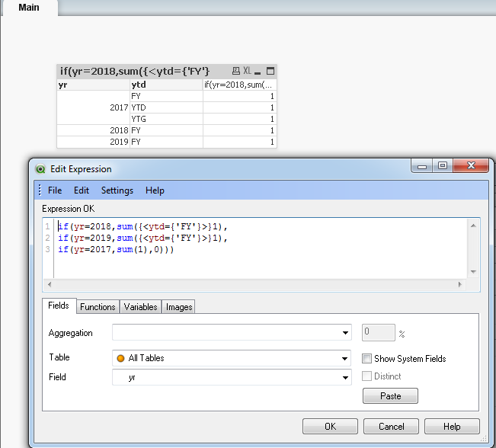496x448 pixels.
Task: Click the ytd column header
Action: coord(166,85)
